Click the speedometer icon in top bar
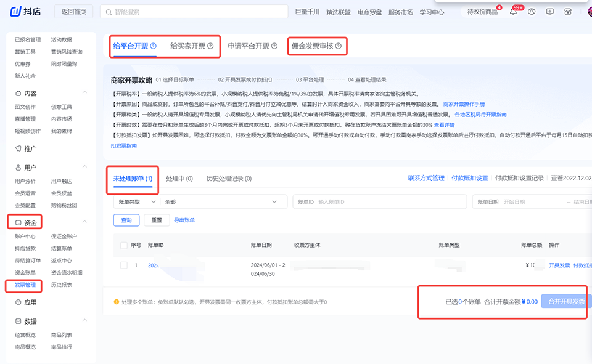 click(532, 12)
